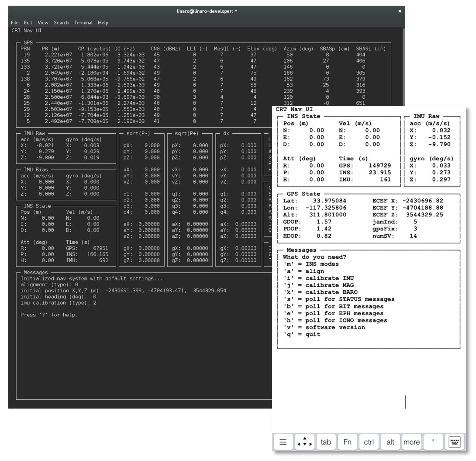The height and width of the screenshot is (461, 476).
Task: Tap the tab key button
Action: click(326, 442)
